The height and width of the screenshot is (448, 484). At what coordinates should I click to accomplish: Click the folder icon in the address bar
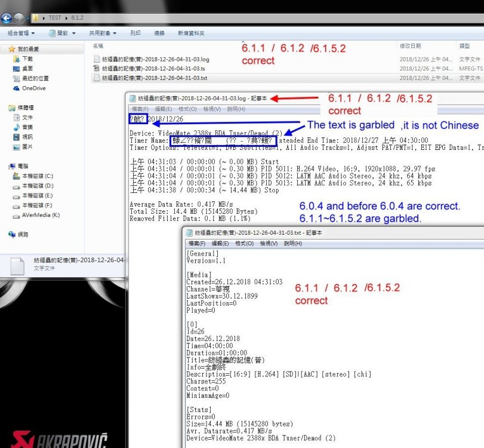click(35, 18)
